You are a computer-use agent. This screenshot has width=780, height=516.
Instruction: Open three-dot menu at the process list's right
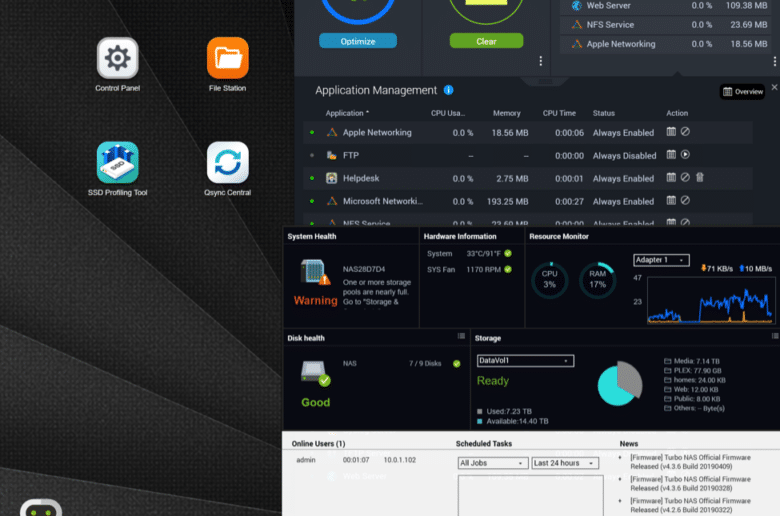pos(775,61)
